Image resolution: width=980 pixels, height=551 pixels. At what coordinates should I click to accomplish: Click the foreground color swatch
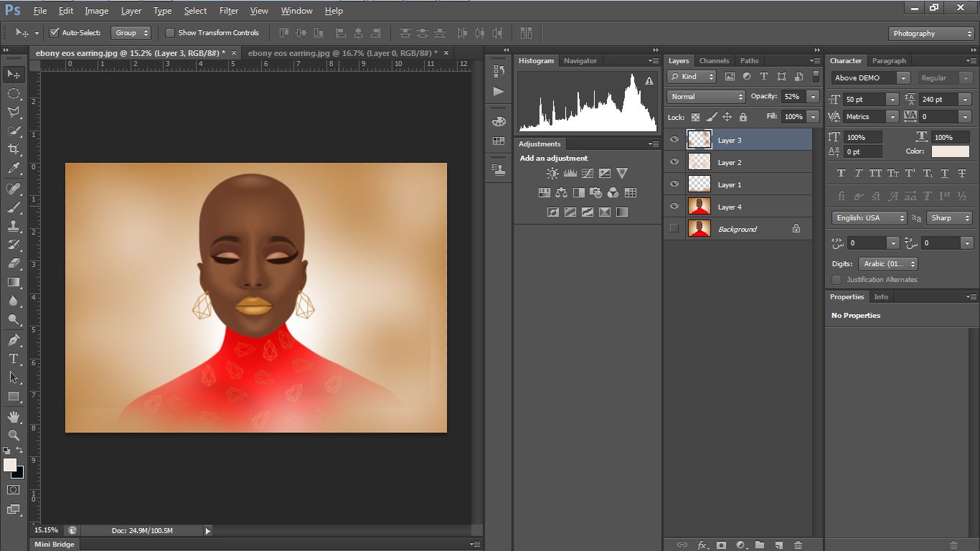(x=9, y=465)
